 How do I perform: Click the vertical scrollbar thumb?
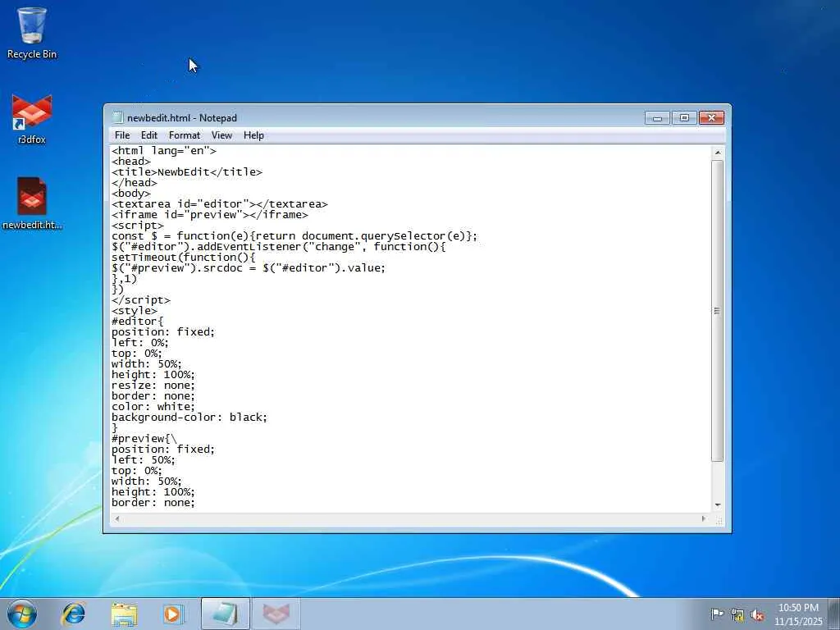point(717,311)
